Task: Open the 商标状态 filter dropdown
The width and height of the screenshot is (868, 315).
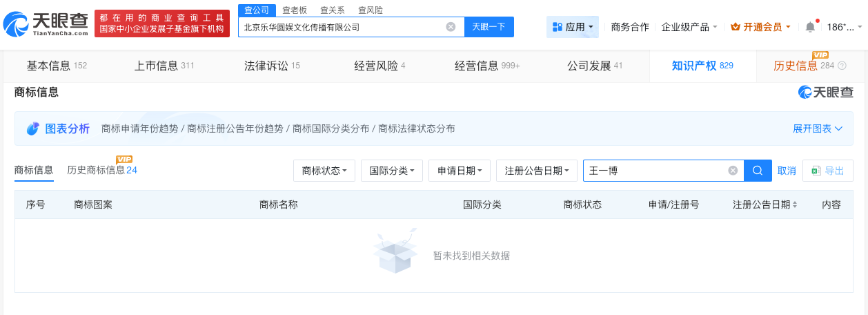Action: pos(324,171)
